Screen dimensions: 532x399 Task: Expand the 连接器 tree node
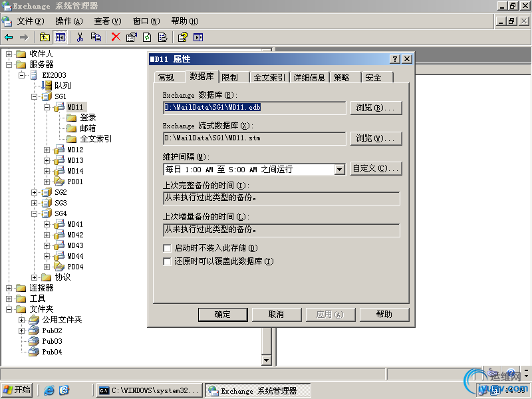tap(9, 288)
